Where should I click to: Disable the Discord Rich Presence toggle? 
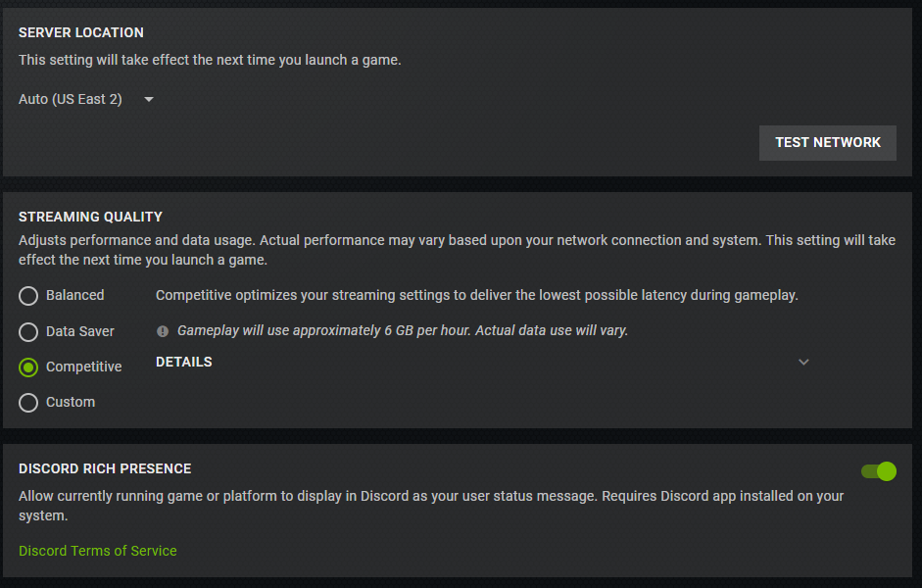pos(879,471)
